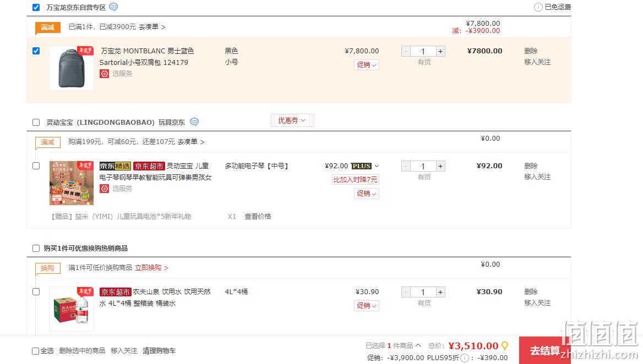Image resolution: width=643 pixels, height=364 pixels.
Task: Decrease 农夫山泉 water quantity
Action: 406,293
